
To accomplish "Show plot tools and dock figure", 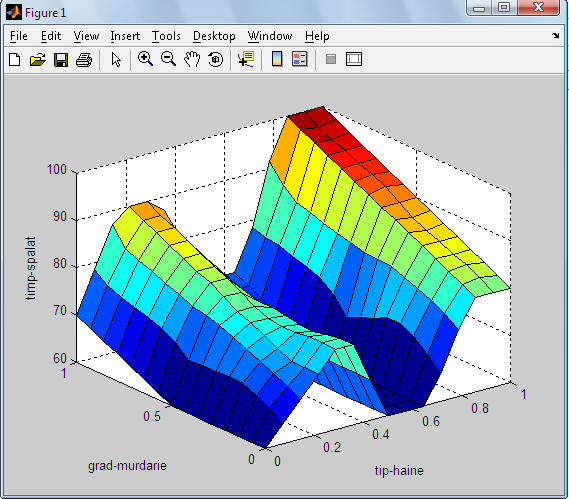I will pos(354,59).
